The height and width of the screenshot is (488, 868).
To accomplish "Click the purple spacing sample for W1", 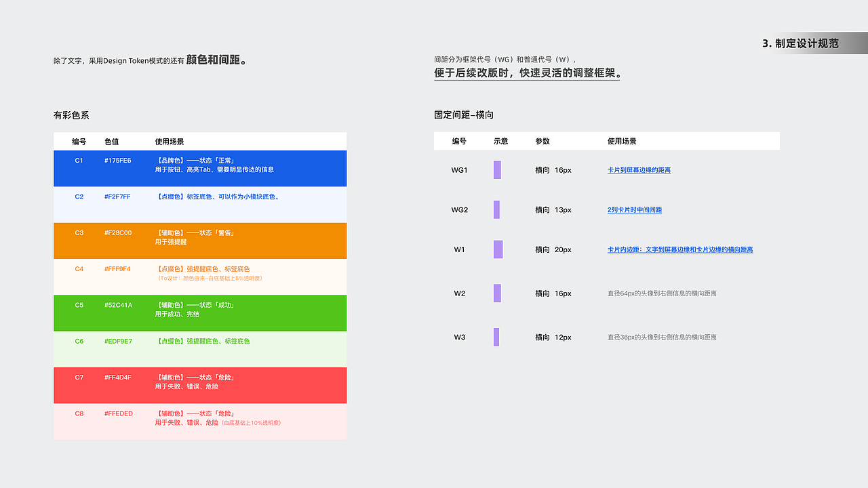I will coord(498,249).
